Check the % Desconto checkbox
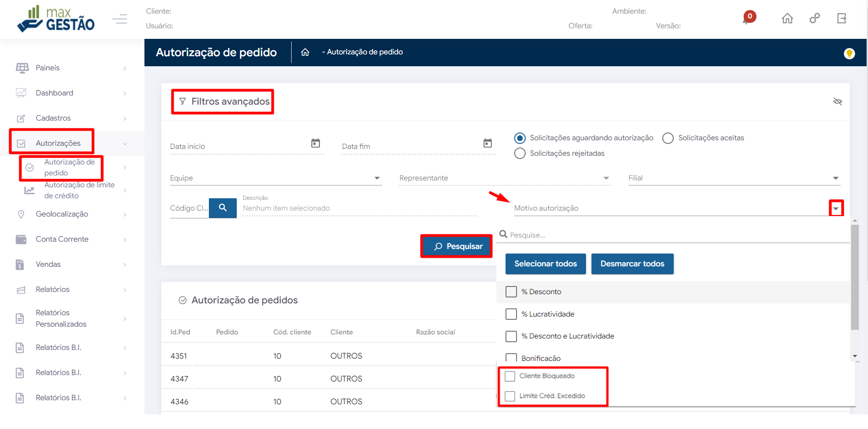Viewport: 868px width, 429px height. tap(511, 292)
